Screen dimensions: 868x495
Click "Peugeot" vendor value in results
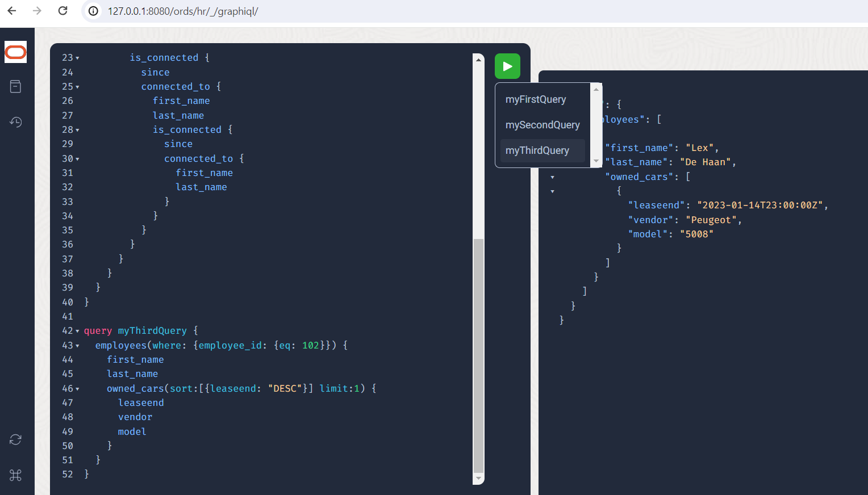[x=711, y=220]
